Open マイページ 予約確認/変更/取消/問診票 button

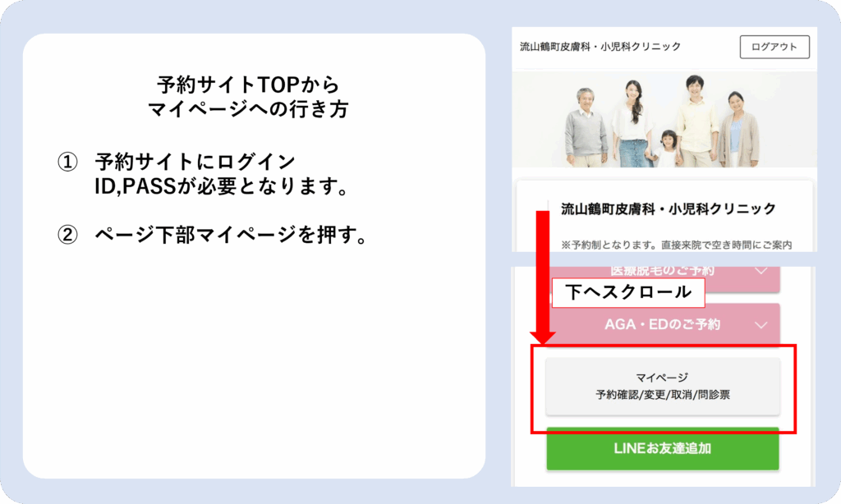pos(663,387)
